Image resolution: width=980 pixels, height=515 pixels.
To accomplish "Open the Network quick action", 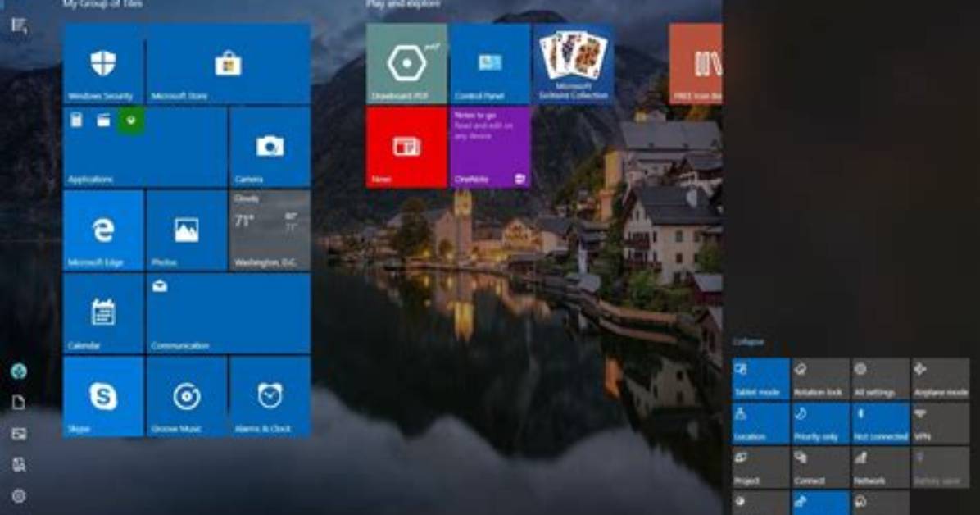I will [x=881, y=468].
